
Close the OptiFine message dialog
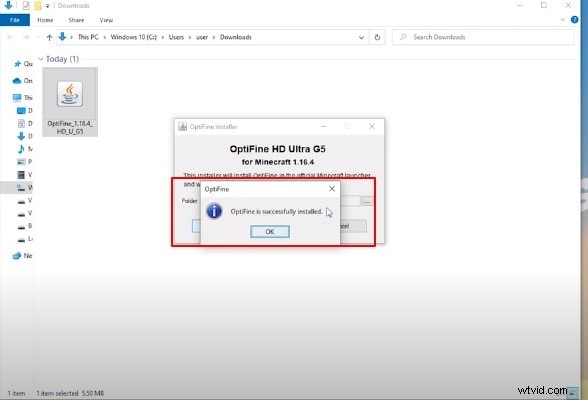point(332,189)
